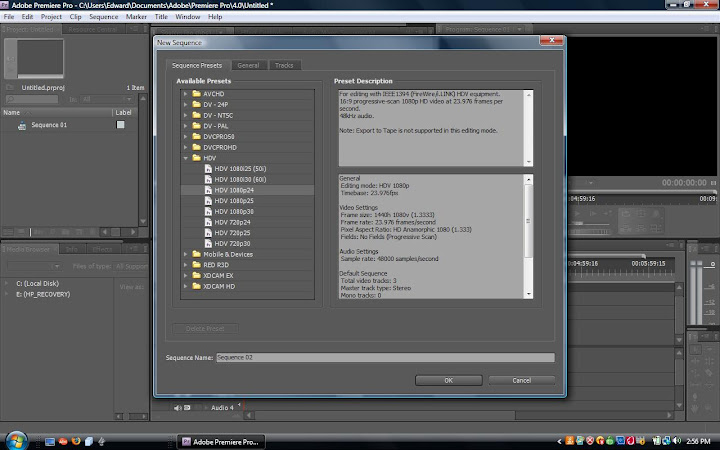This screenshot has width=720, height=450.
Task: Click Sequence 01 label color swatch
Action: point(120,125)
